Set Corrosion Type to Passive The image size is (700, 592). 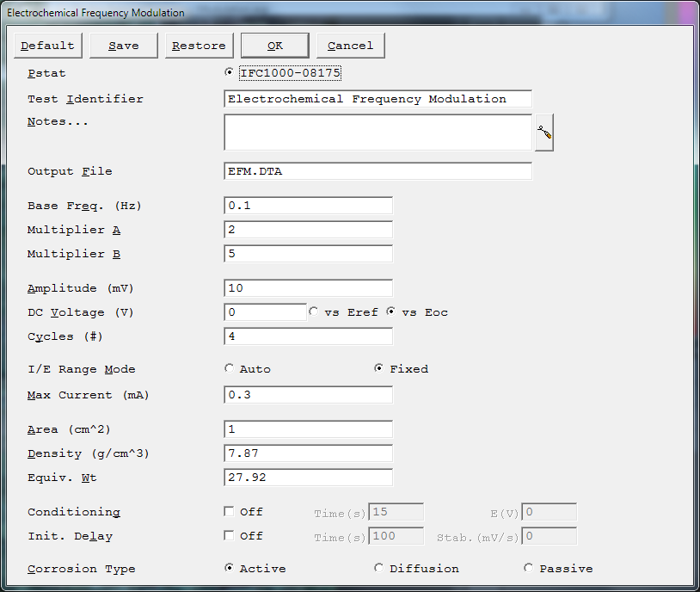[x=529, y=568]
